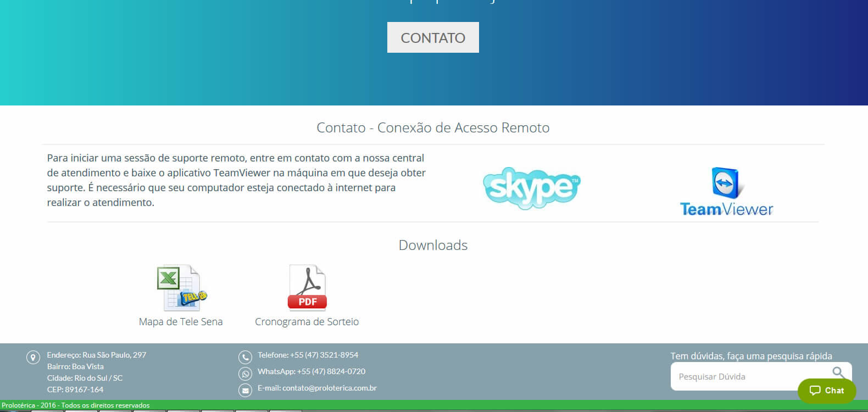Click the WhatsApp icon in footer
Image resolution: width=868 pixels, height=412 pixels.
tap(245, 374)
